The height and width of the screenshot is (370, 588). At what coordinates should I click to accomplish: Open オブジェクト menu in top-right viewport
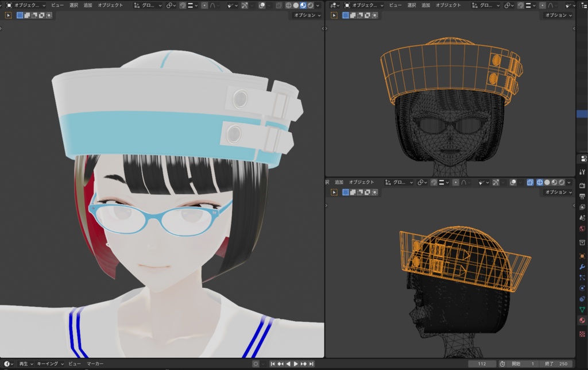click(x=448, y=5)
